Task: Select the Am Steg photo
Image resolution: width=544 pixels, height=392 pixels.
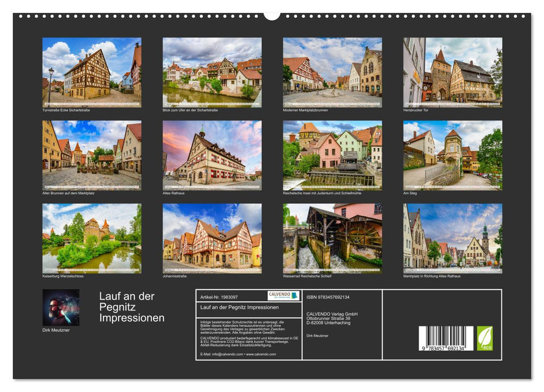Action: [452, 155]
